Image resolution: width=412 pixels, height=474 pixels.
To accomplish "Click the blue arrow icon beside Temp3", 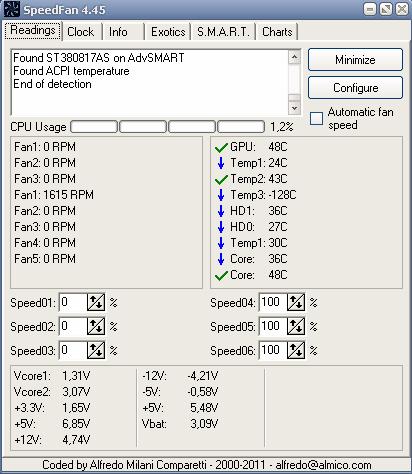I will pos(221,195).
